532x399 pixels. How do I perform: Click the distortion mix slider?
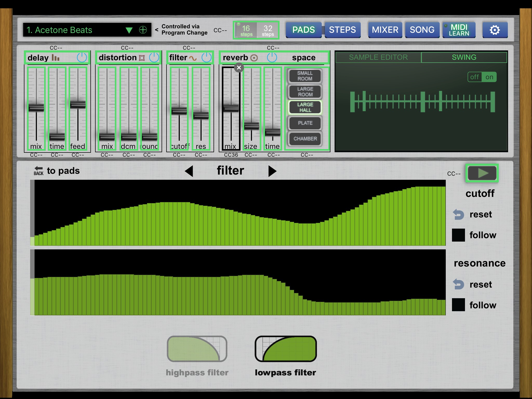(107, 109)
